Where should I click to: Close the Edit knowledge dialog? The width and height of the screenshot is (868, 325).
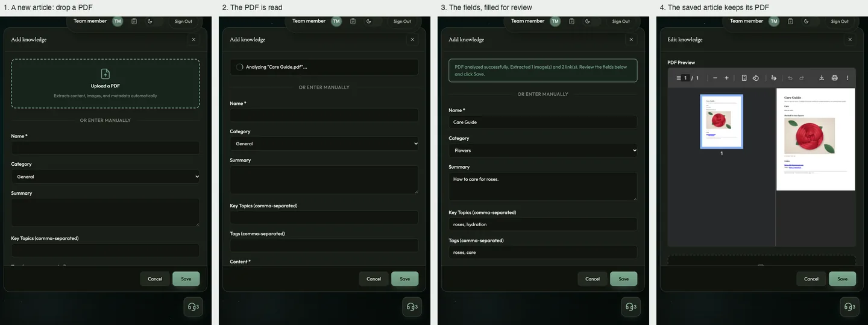point(850,39)
